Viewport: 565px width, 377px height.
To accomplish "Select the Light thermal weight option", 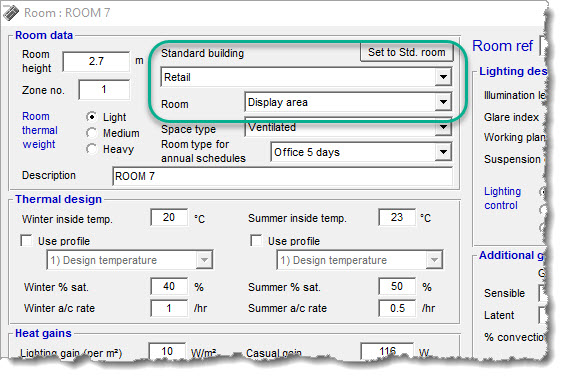I will click(x=92, y=117).
